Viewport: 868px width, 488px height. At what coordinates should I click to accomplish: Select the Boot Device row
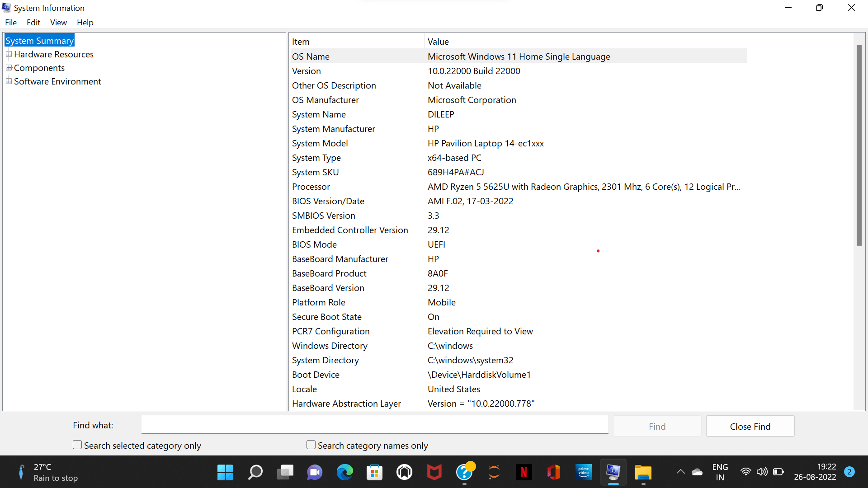point(518,375)
